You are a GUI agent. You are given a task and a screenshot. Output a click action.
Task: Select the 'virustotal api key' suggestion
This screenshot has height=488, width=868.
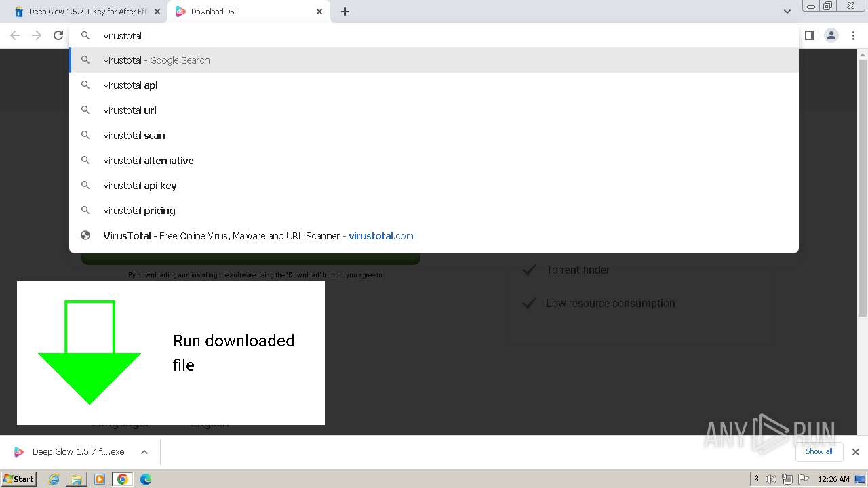pyautogui.click(x=434, y=186)
